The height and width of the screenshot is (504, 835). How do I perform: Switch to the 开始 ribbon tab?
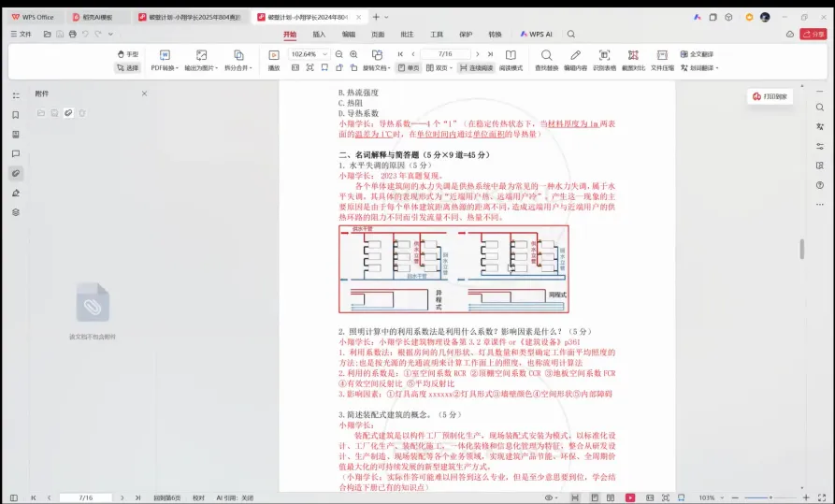click(290, 34)
